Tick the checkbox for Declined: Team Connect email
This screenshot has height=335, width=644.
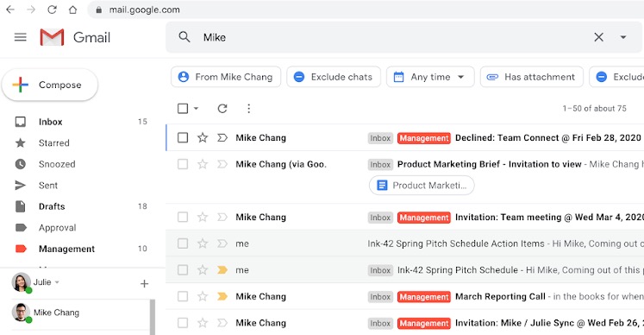pyautogui.click(x=183, y=137)
